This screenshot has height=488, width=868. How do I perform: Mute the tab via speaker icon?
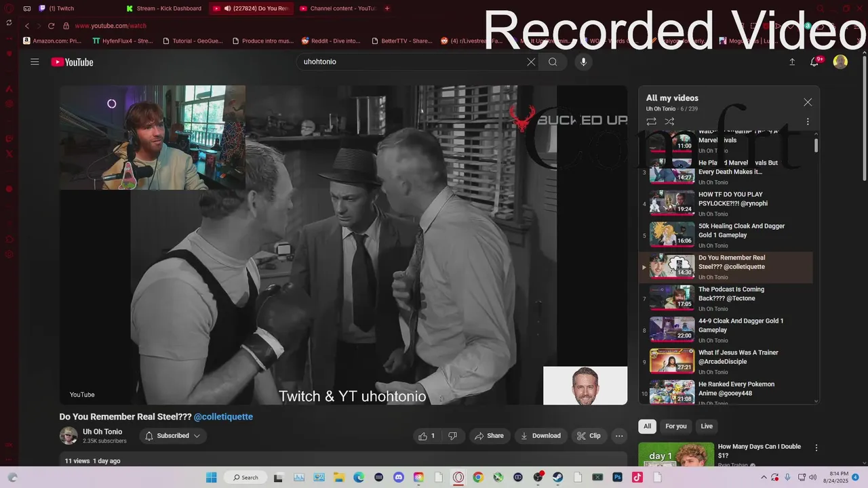click(226, 8)
